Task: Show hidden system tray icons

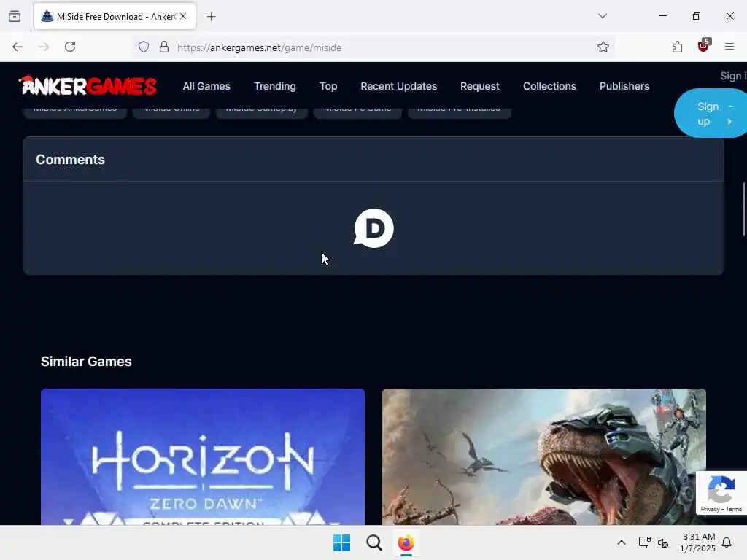Action: coord(622,542)
